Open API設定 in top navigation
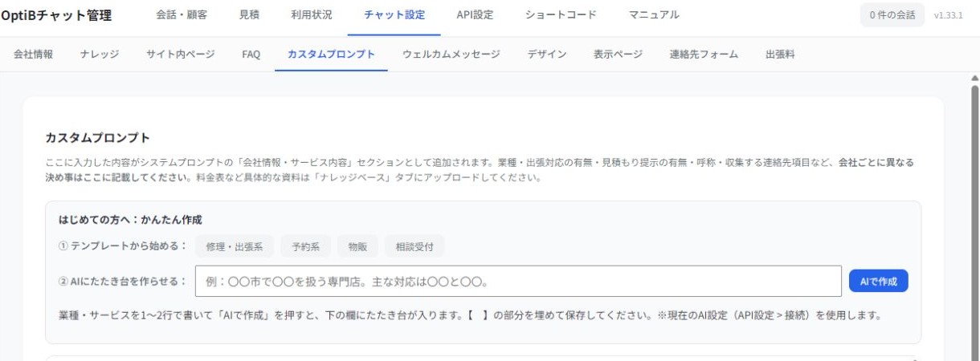Viewport: 980px width, 361px height. 475,15
